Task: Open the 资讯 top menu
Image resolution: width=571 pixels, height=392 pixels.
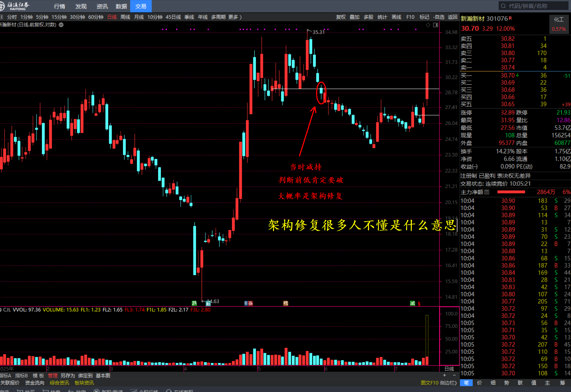Action: pyautogui.click(x=102, y=6)
